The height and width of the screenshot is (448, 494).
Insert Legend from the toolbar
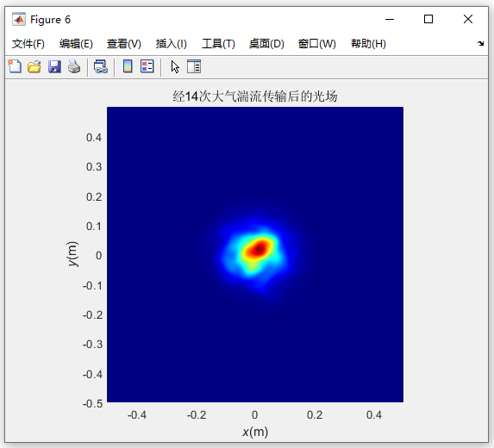click(x=147, y=66)
